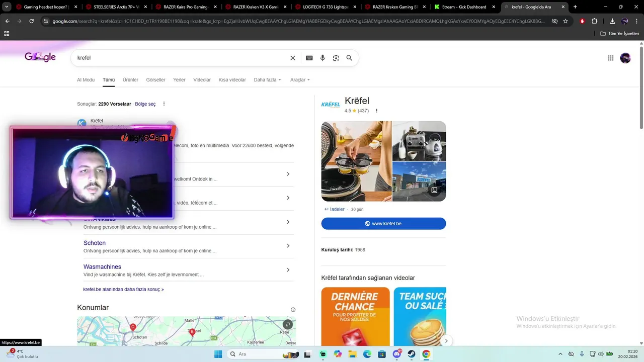Image resolution: width=644 pixels, height=362 pixels.
Task: Switch to the RAZER Kaira Pro browser tab
Action: [x=186, y=7]
